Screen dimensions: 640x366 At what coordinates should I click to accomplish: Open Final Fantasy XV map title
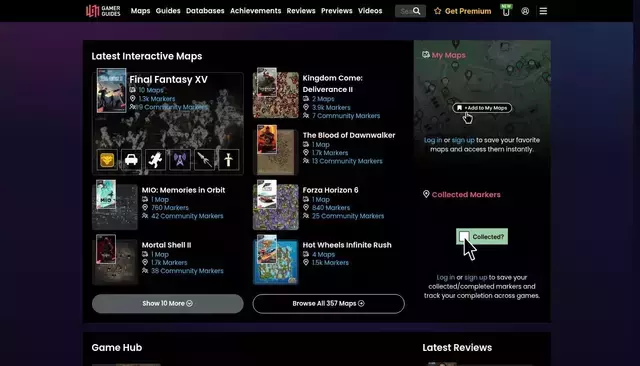168,80
